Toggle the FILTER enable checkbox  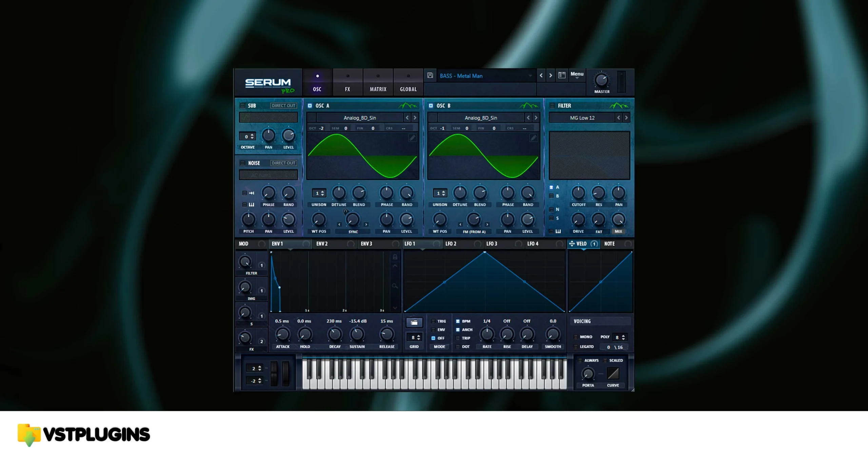[552, 106]
